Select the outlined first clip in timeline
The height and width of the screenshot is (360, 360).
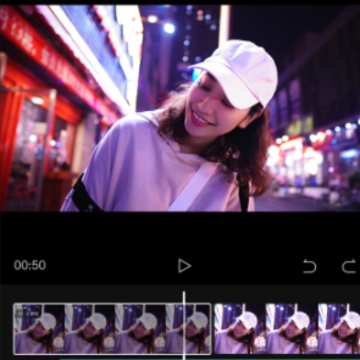[x=112, y=329]
